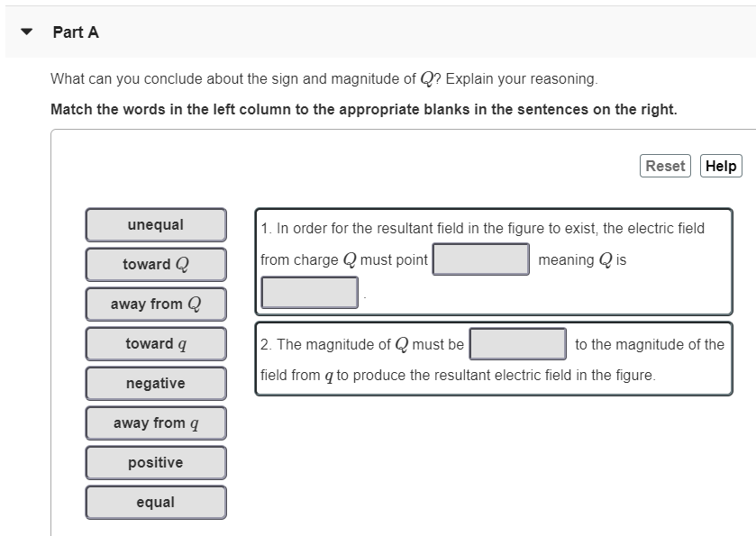Choose the 'equal' word tile
756x536 pixels.
point(155,502)
